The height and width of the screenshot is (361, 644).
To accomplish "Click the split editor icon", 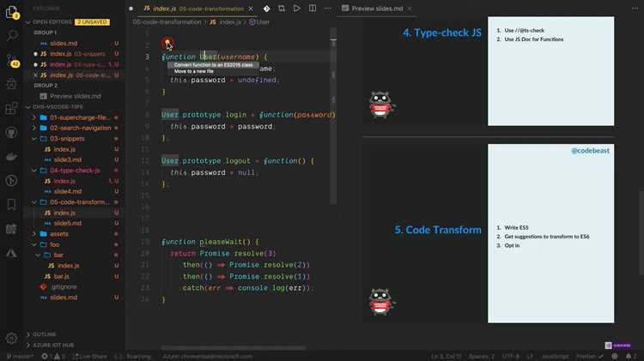I will 313,9.
